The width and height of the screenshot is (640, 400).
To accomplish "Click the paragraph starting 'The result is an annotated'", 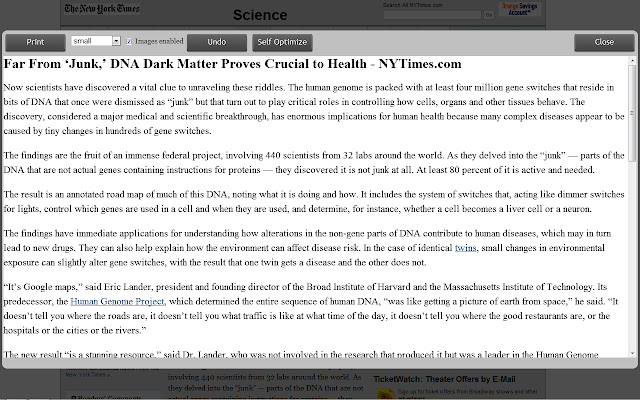I will (314, 202).
